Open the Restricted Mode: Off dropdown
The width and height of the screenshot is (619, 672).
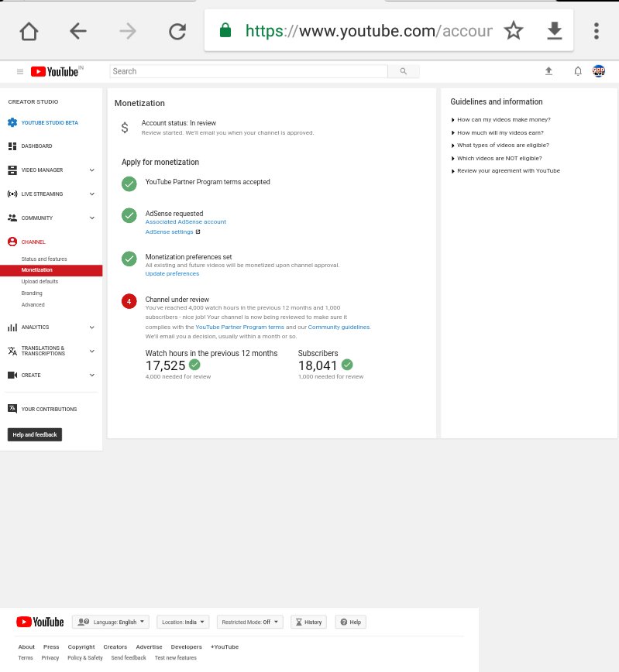point(249,622)
